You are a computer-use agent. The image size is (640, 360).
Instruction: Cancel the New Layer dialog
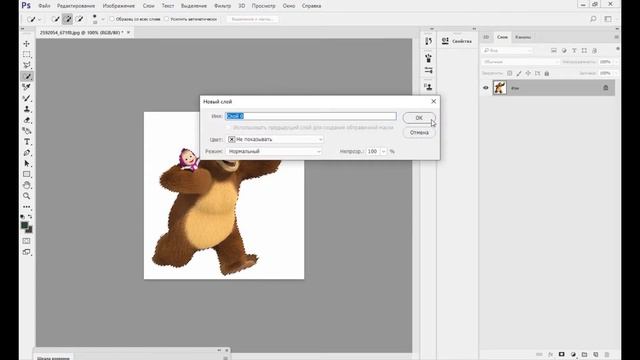(x=419, y=133)
